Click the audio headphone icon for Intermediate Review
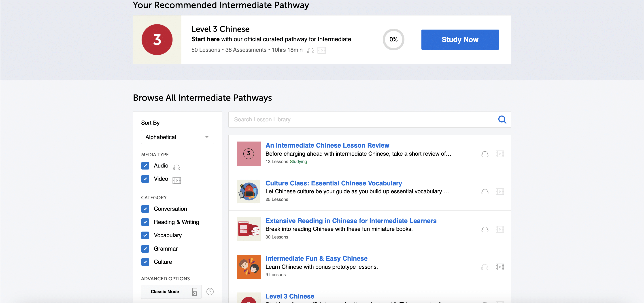644x303 pixels. [485, 154]
